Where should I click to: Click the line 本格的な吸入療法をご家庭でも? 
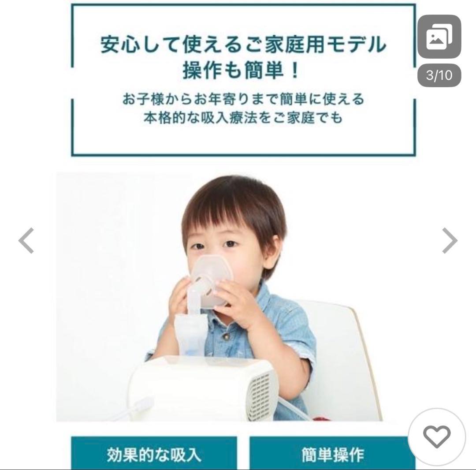coord(243,117)
